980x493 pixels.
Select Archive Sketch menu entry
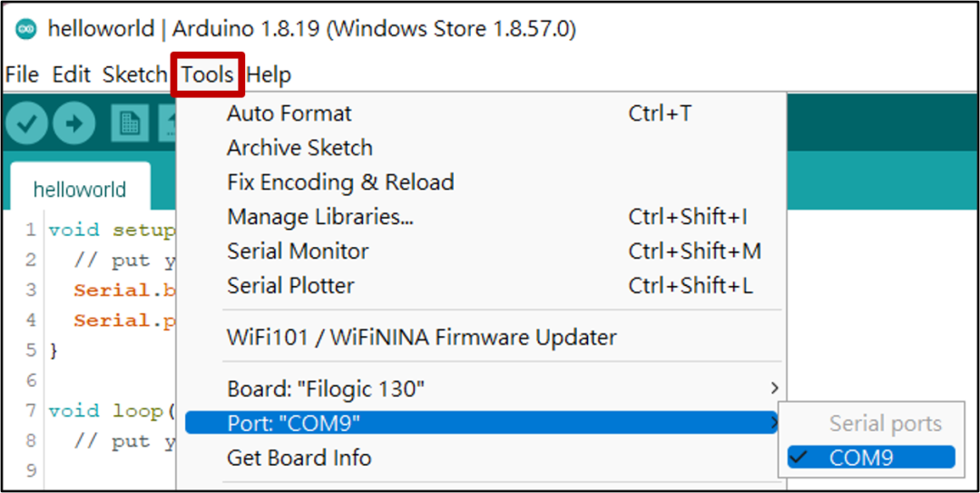[x=299, y=148]
